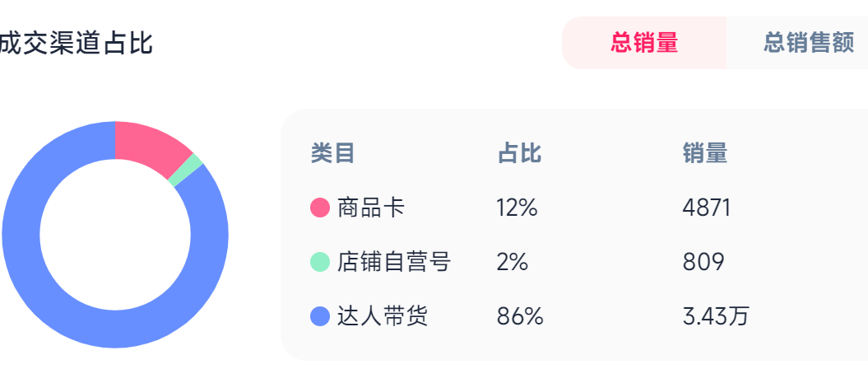This screenshot has height=369, width=868.
Task: Click the 86% share value
Action: (x=520, y=316)
